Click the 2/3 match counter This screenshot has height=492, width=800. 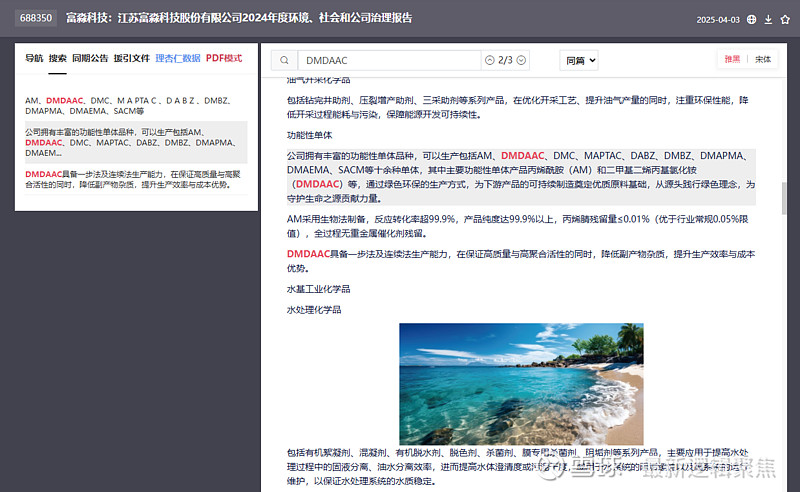point(505,60)
